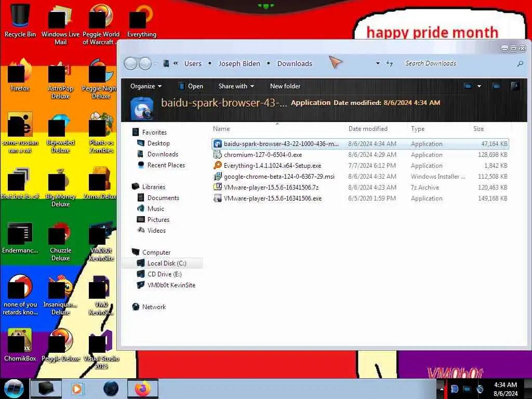Open Firefox from the taskbar
This screenshot has height=399, width=532.
[x=143, y=389]
